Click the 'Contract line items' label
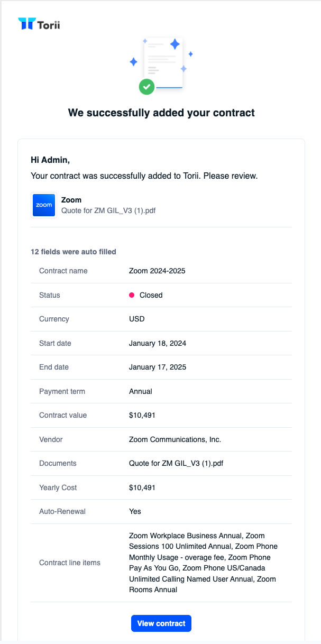Image resolution: width=321 pixels, height=644 pixels. point(70,563)
